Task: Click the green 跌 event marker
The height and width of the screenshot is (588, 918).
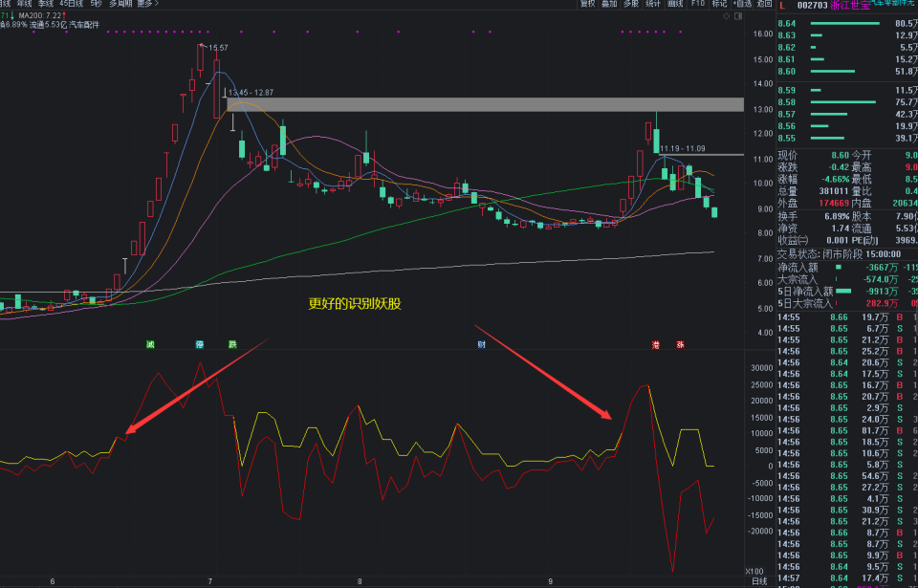Action: 232,344
